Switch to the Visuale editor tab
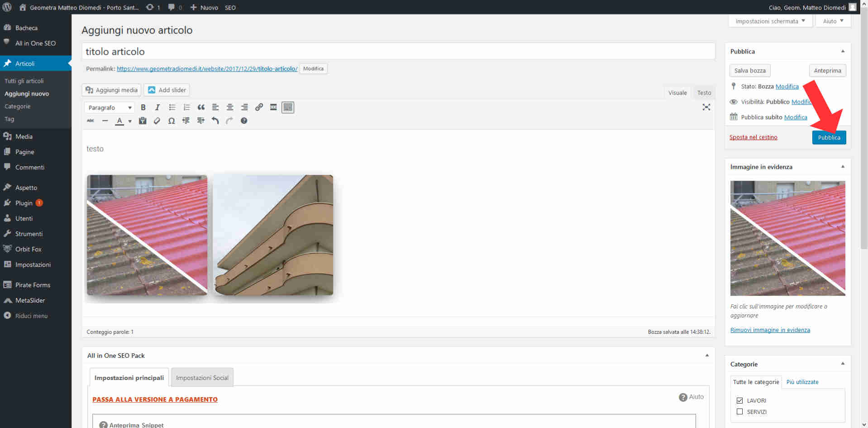 (677, 92)
